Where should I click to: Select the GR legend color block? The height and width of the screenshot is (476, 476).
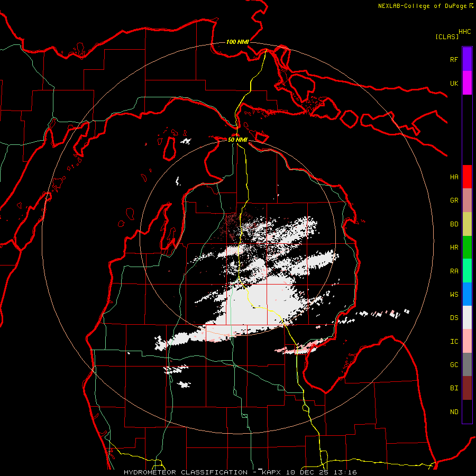(467, 200)
